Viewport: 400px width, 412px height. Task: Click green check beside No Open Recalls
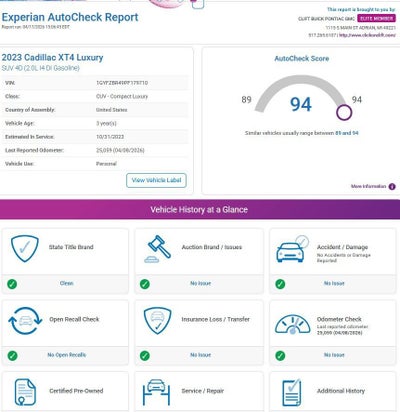pyautogui.click(x=12, y=356)
